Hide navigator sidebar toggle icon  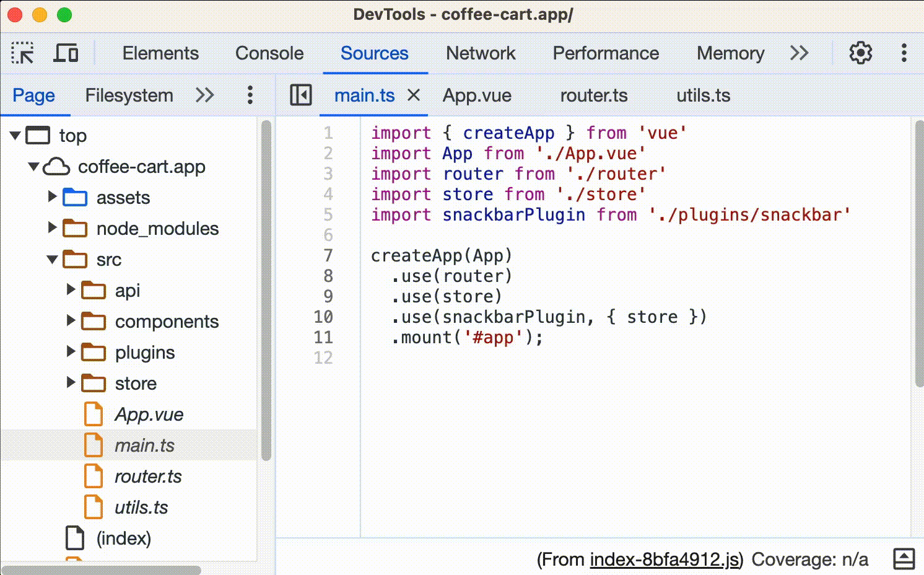click(301, 95)
